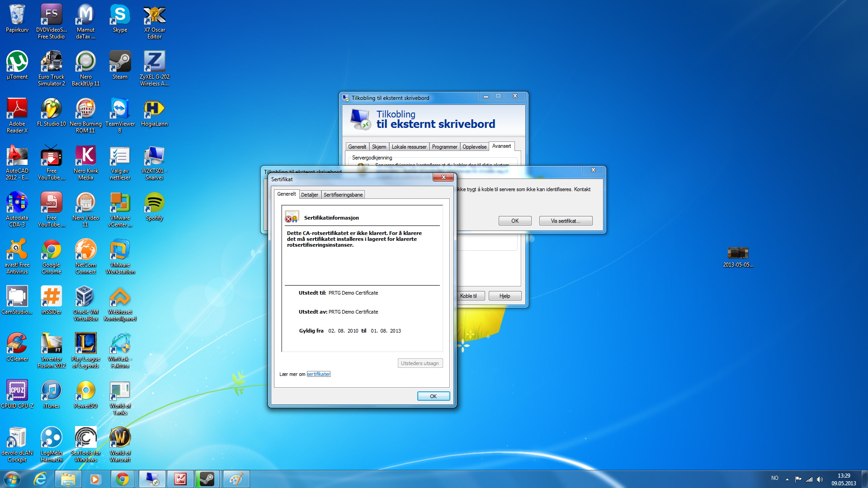Open the network signal tray icon
The width and height of the screenshot is (868, 488).
click(809, 479)
